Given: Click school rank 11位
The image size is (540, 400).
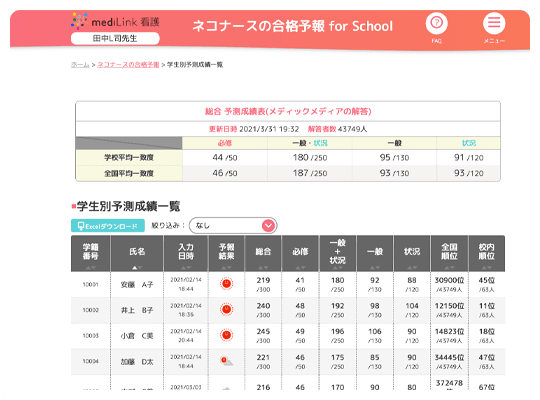Looking at the screenshot, I should click(486, 306).
